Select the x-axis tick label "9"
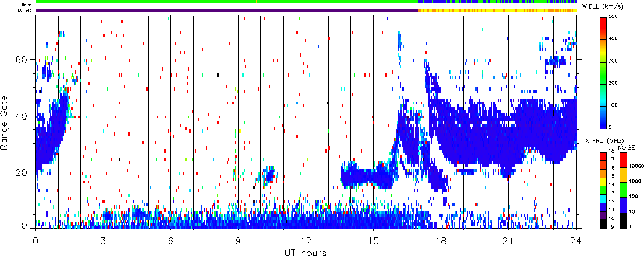Screen dimensions: 644x256 tap(238, 240)
